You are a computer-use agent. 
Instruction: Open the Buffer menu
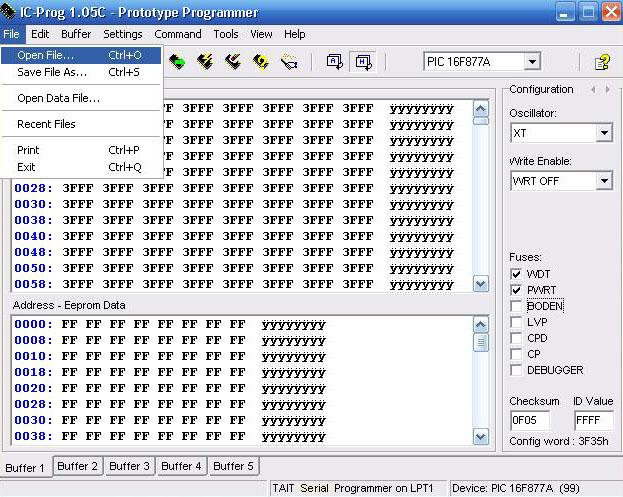76,34
